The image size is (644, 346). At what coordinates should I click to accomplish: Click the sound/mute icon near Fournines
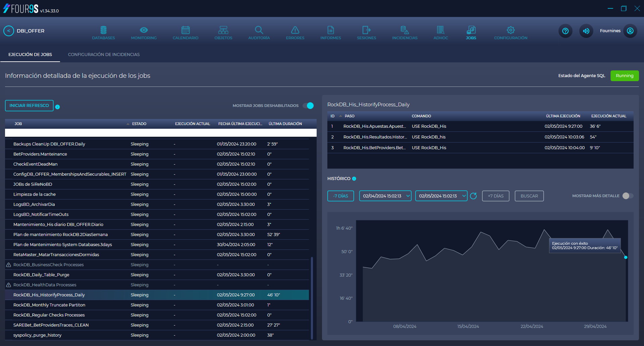click(x=586, y=31)
